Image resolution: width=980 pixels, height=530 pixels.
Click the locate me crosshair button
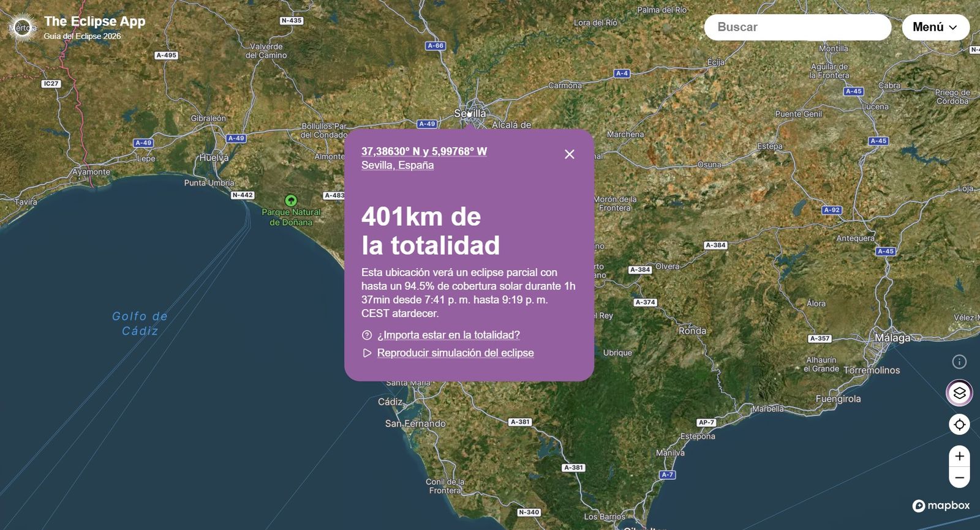[x=959, y=424]
